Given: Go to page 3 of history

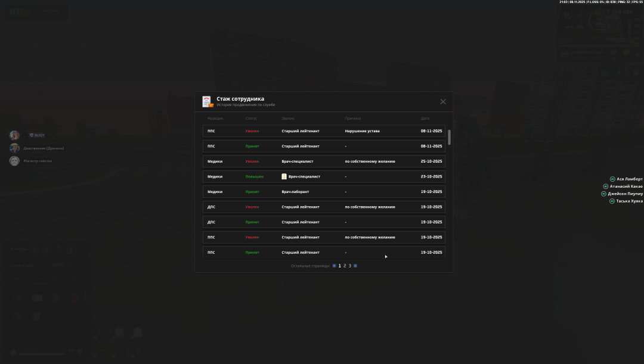Looking at the screenshot, I should (x=350, y=266).
